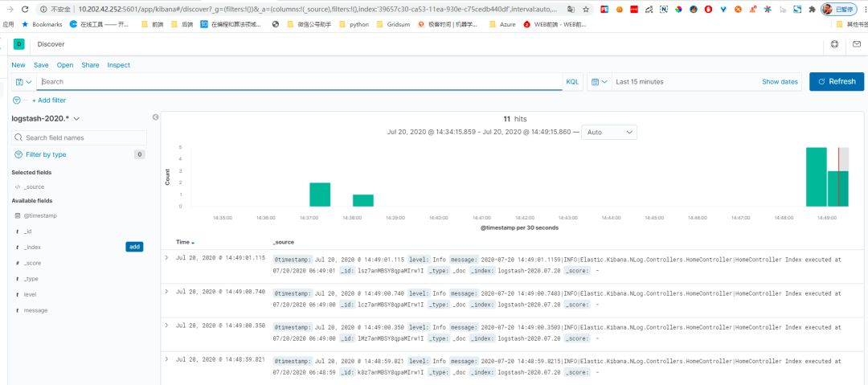Image resolution: width=868 pixels, height=385 pixels.
Task: Open the Inspect menu item
Action: [118, 65]
